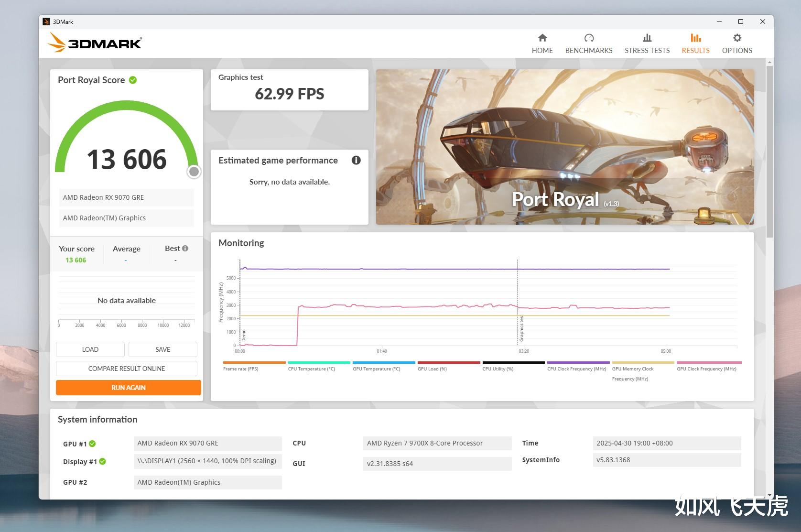Screen dimensions: 801x532
Task: Click the Port Royal benchmark preview image
Action: (x=565, y=147)
